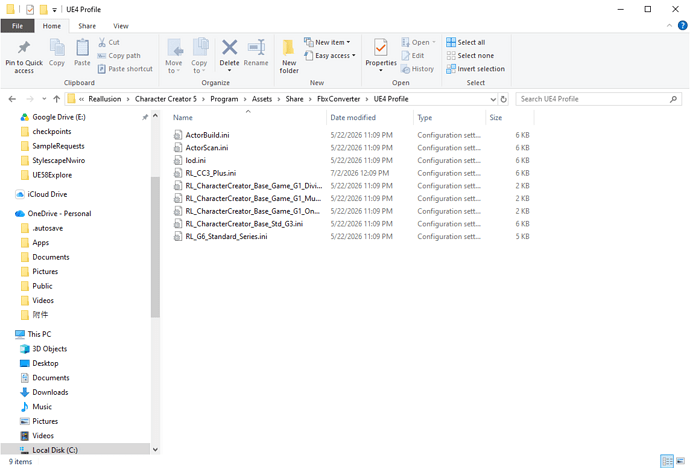Open 3D Objects under This PC

[x=50, y=349]
